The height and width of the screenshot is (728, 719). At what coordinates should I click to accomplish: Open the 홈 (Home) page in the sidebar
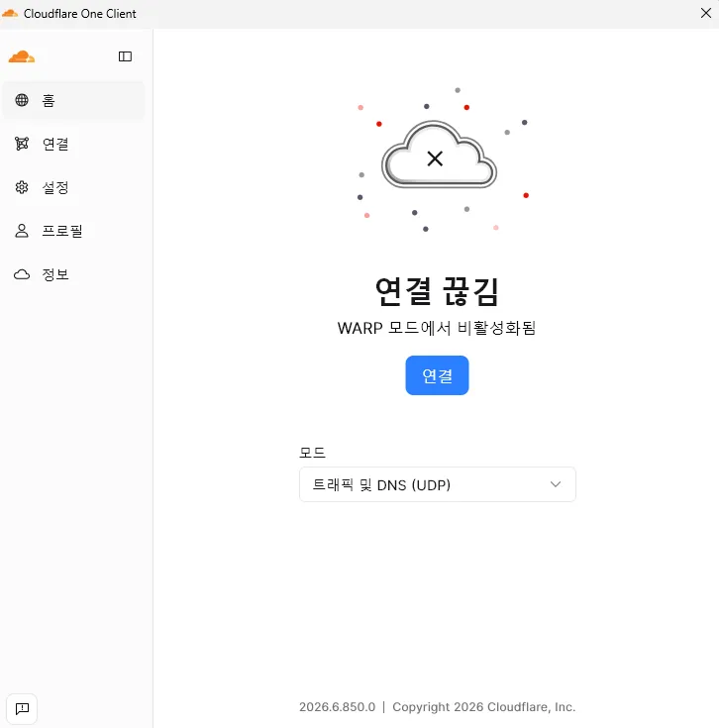74,100
